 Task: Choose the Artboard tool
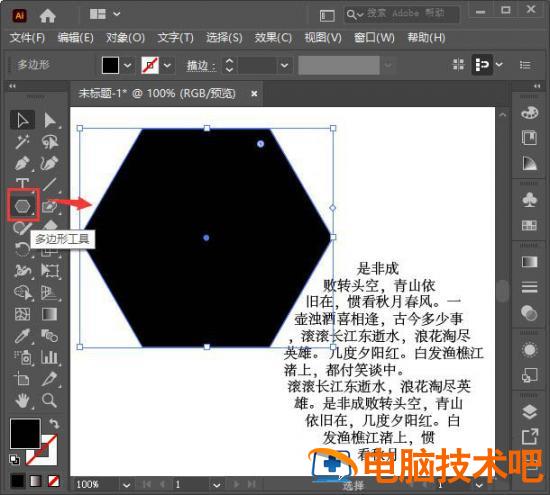[x=22, y=379]
